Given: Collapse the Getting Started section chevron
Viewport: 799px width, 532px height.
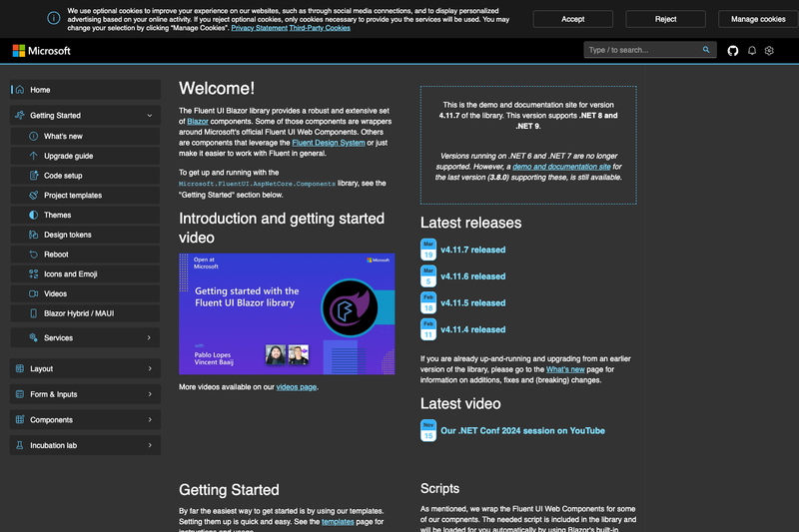Looking at the screenshot, I should pos(149,116).
